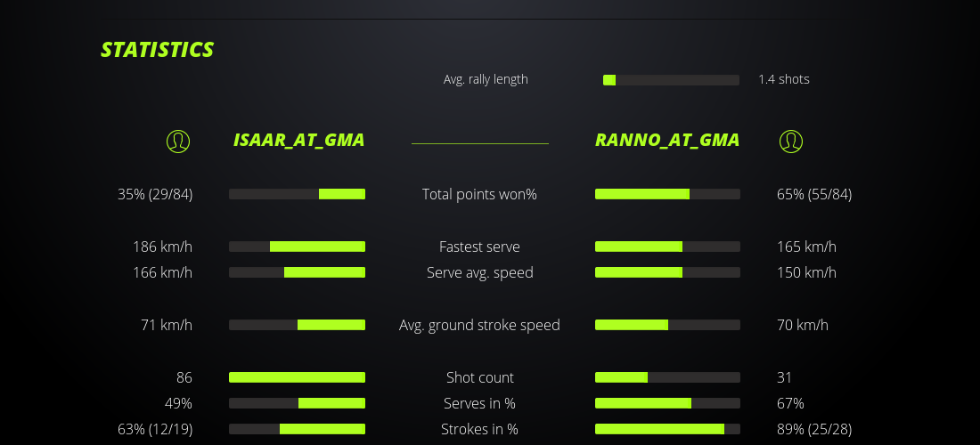Click ISAAR's 186 km/h fastest serve bar
The height and width of the screenshot is (445, 980).
click(297, 247)
